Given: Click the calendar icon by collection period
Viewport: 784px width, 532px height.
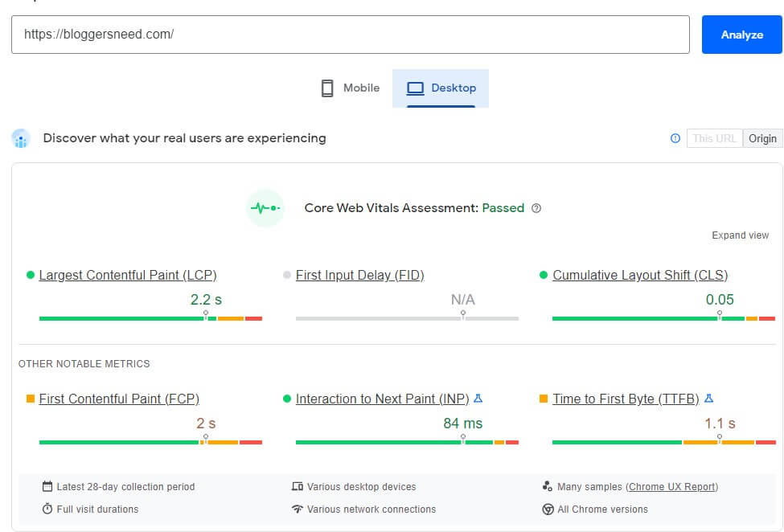Looking at the screenshot, I should [x=47, y=486].
